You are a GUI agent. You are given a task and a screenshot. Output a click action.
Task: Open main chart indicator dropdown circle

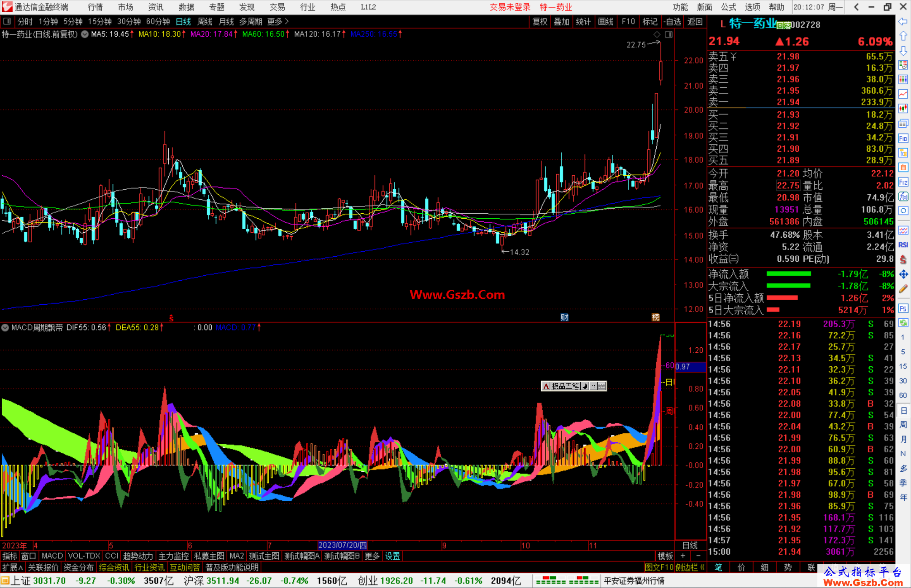[x=85, y=34]
